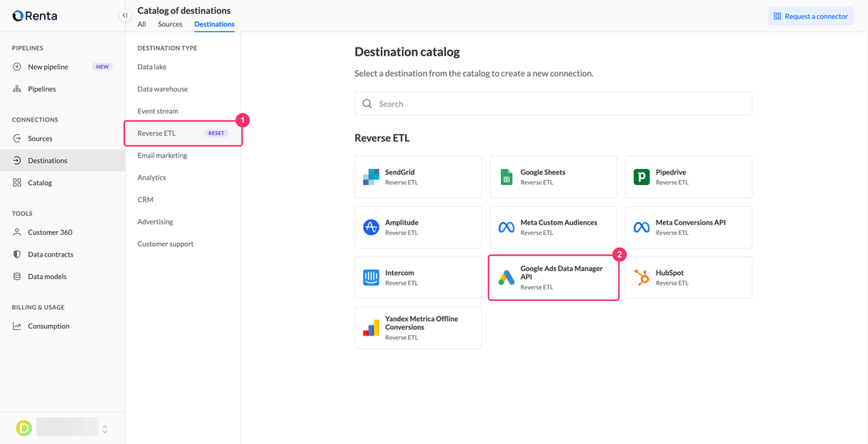This screenshot has width=868, height=444.
Task: Click the Pipelines icon in sidebar
Action: [x=17, y=89]
